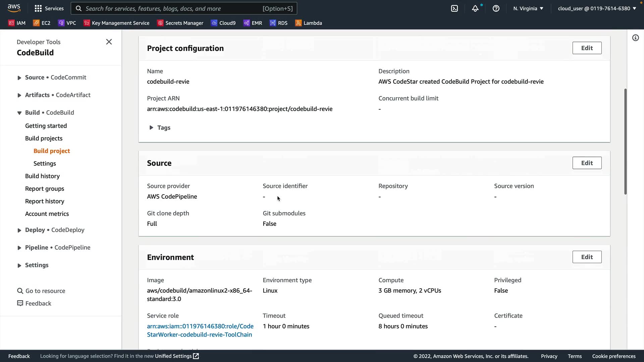Open the Secrets Manager bookmark shortcut
644x362 pixels.
[180, 23]
